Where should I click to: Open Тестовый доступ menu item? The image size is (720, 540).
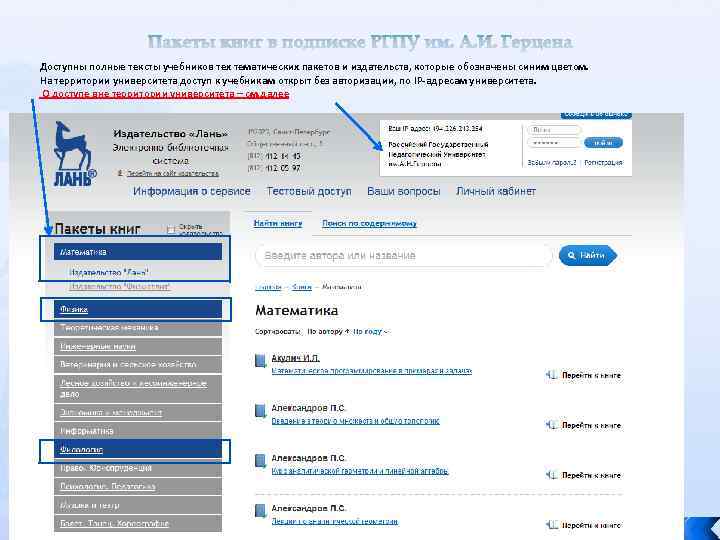[x=309, y=191]
